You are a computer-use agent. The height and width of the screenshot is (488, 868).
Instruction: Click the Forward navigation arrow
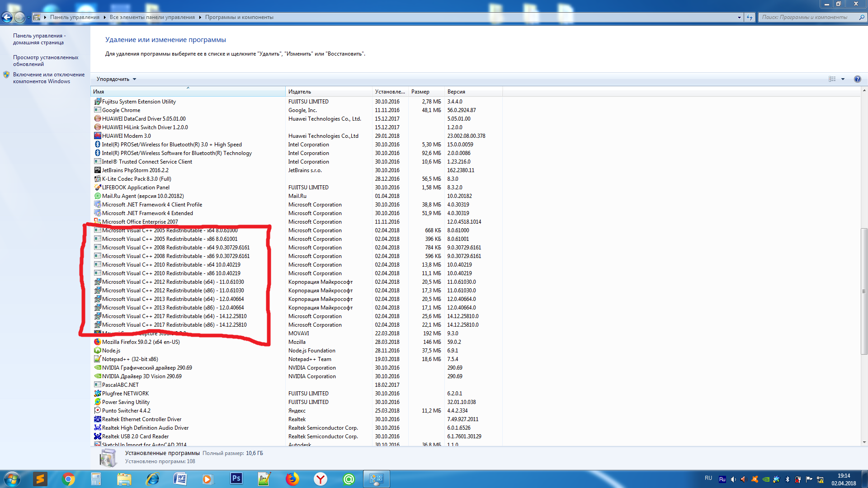tap(19, 17)
